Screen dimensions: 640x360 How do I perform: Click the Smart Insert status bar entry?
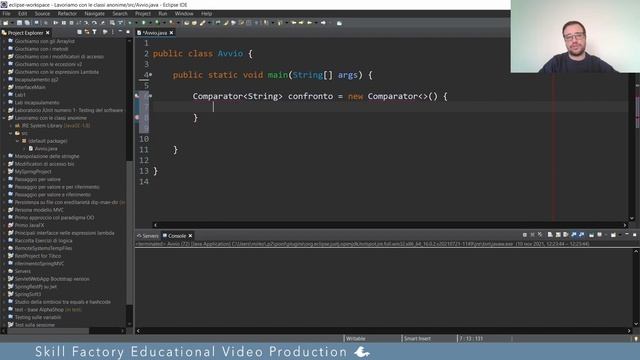click(417, 338)
